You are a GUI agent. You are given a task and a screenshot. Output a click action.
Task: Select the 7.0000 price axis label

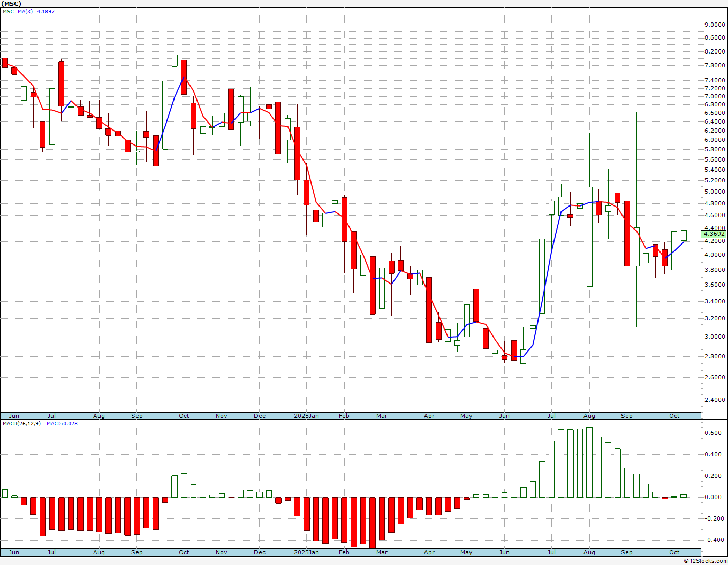coord(716,96)
